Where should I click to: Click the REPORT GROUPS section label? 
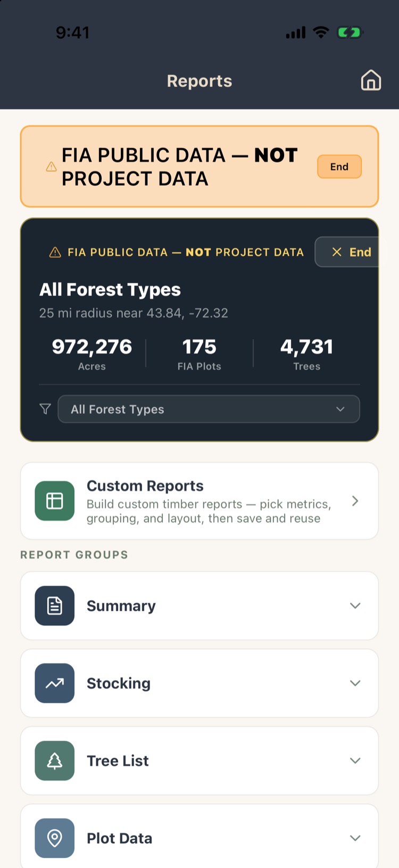[x=74, y=555]
